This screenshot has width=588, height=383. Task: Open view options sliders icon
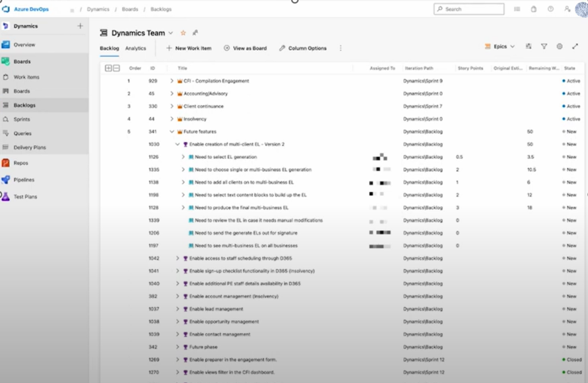point(528,47)
